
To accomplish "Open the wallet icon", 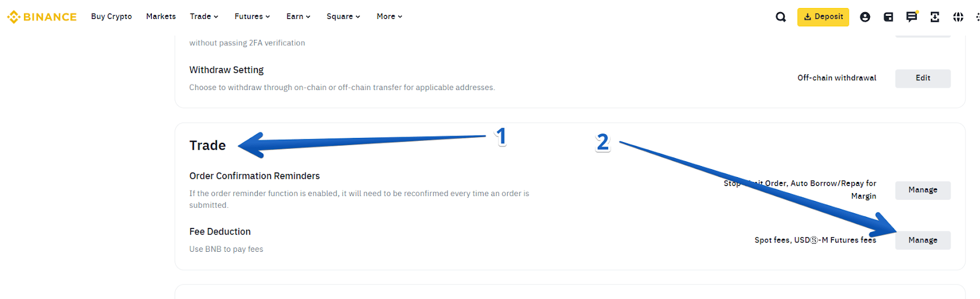I will (x=888, y=17).
